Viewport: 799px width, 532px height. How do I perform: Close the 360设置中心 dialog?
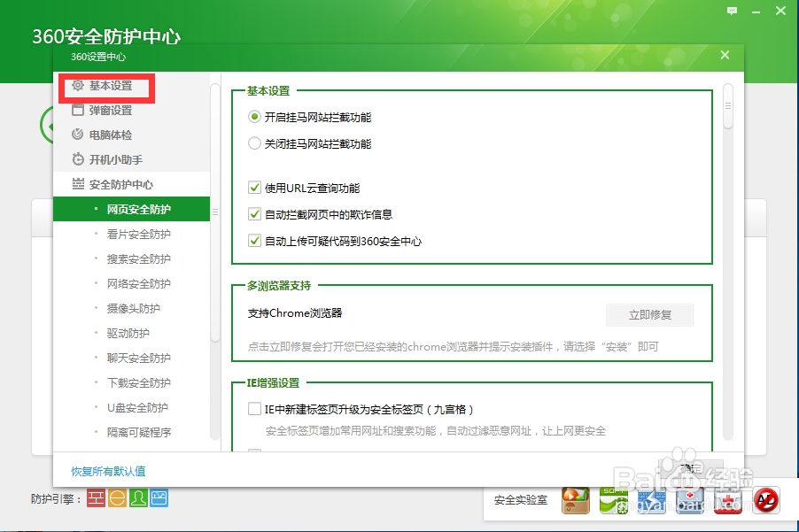(x=725, y=55)
